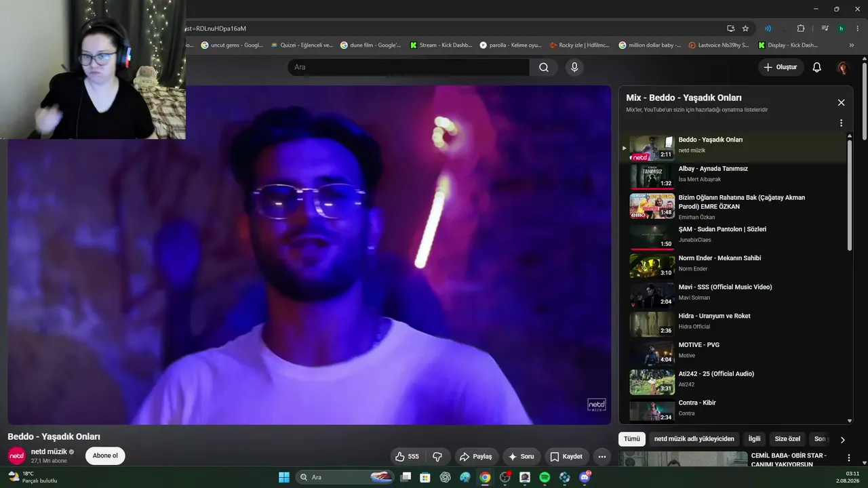Open the weather widget on the taskbar
Viewport: 868px width, 488px height.
click(x=32, y=477)
